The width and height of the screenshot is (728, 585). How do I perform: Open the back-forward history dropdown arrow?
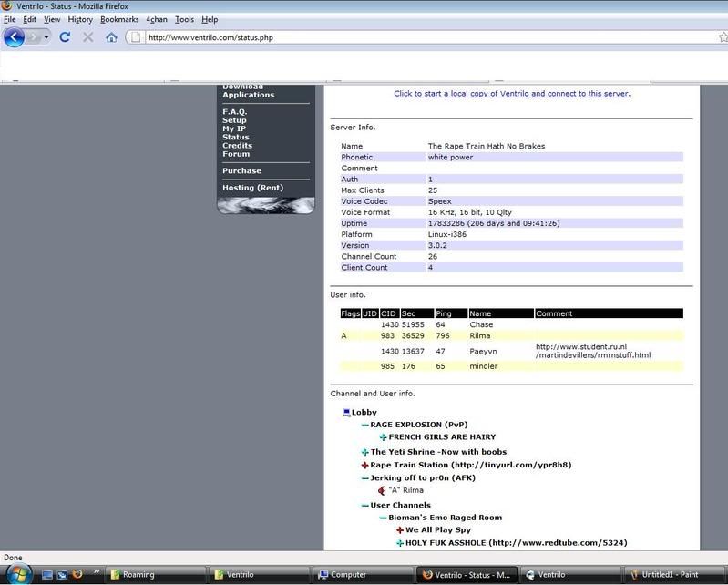coord(46,37)
